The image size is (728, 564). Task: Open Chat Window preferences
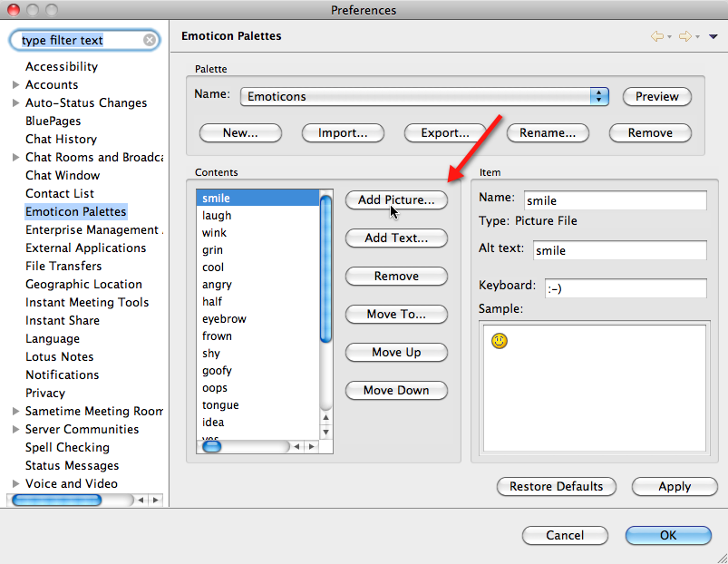tap(63, 175)
